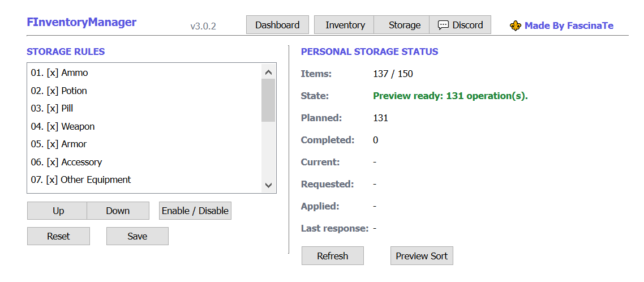This screenshot has width=644, height=282.
Task: Click the fleur-de-lis icon beside Made By FascinaTe
Action: coord(516,26)
